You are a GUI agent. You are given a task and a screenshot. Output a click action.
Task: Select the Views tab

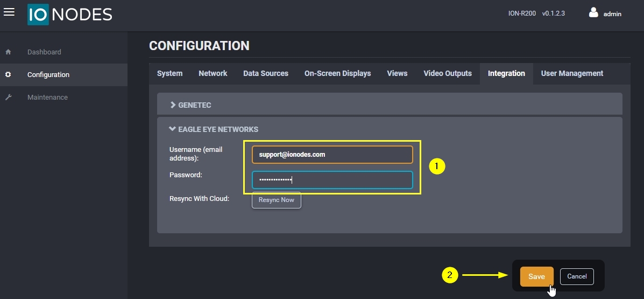coord(397,74)
